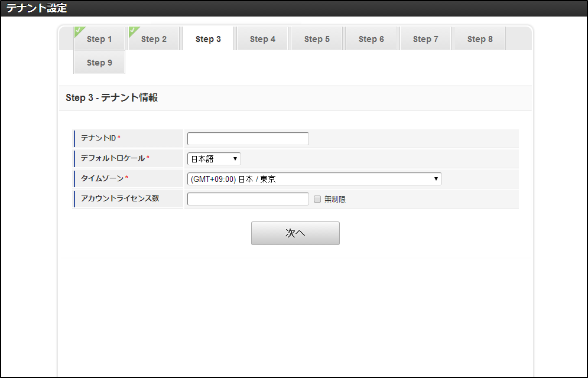588x378 pixels.
Task: Open the Step 9 tab
Action: tap(99, 63)
